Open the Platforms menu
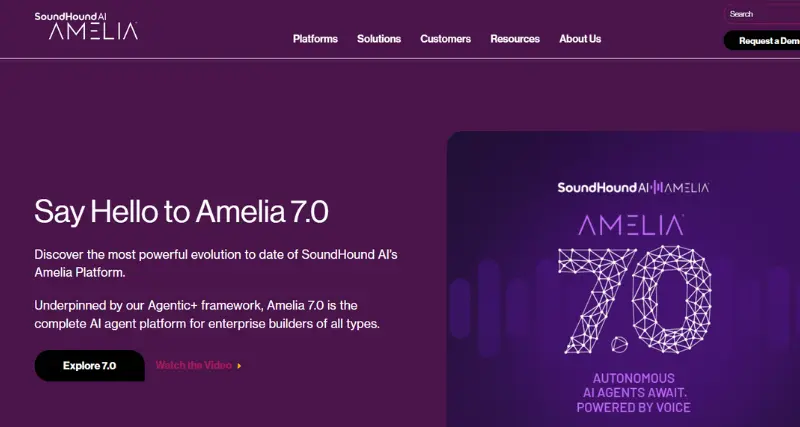Image resolution: width=800 pixels, height=427 pixels. pyautogui.click(x=315, y=39)
